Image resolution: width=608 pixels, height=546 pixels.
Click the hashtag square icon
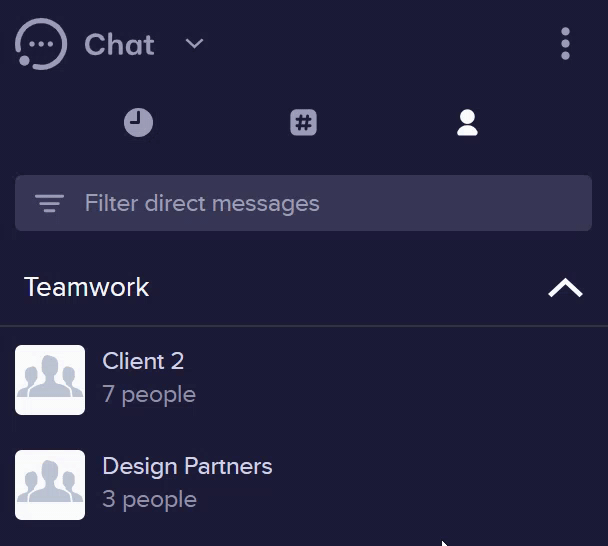(303, 123)
